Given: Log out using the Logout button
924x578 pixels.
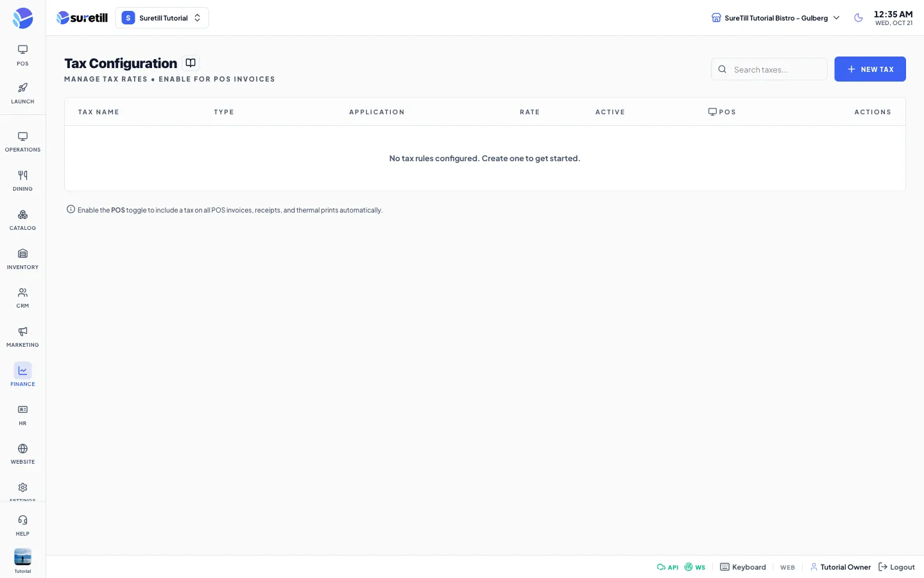Looking at the screenshot, I should [896, 567].
